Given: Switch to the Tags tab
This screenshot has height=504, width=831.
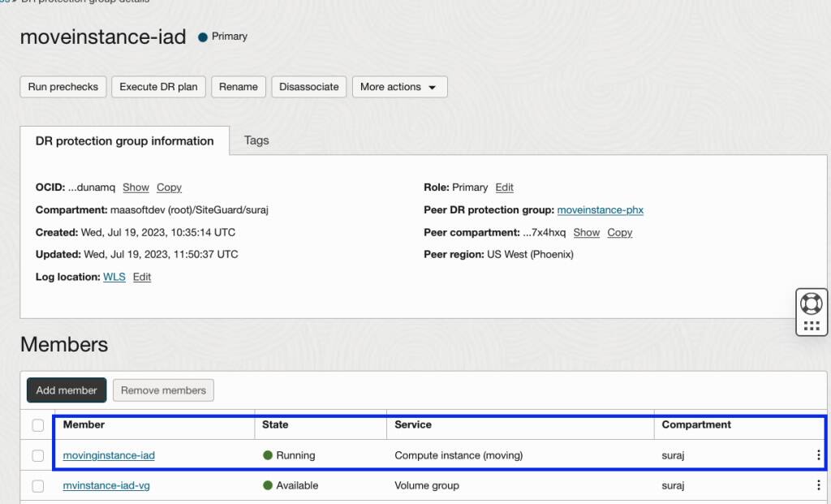Looking at the screenshot, I should point(256,140).
